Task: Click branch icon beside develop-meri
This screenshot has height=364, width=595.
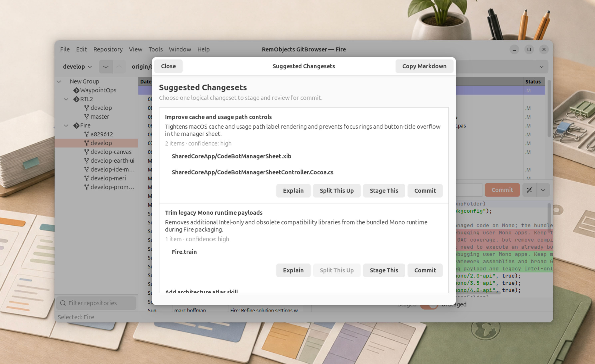Action: [86, 178]
